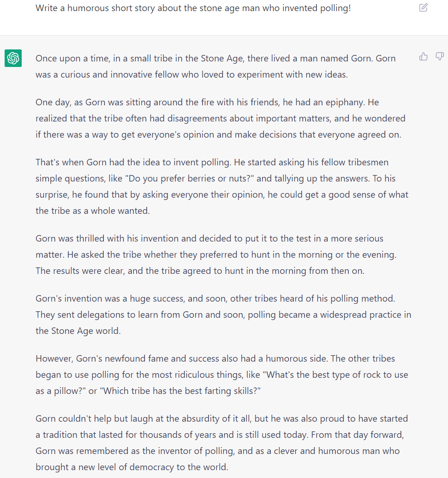
Task: Click the paragraph beginning "One day, as Gorn"
Action: pos(221,118)
